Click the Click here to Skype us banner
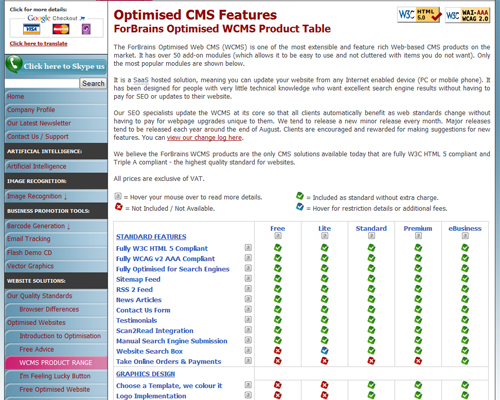Screen dimensions: 500x400 56,66
